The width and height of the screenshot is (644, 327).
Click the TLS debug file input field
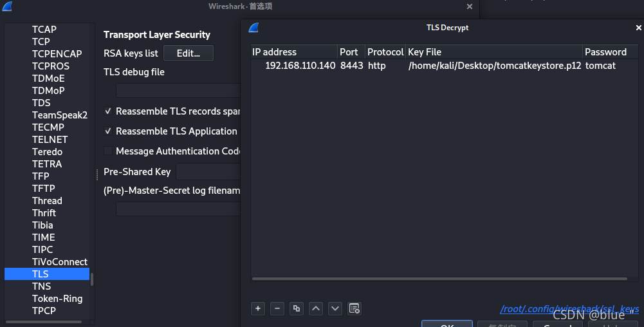(x=178, y=90)
